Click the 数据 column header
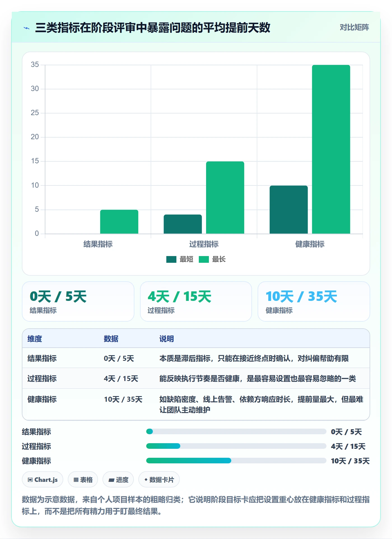This screenshot has height=539, width=392. click(x=111, y=339)
